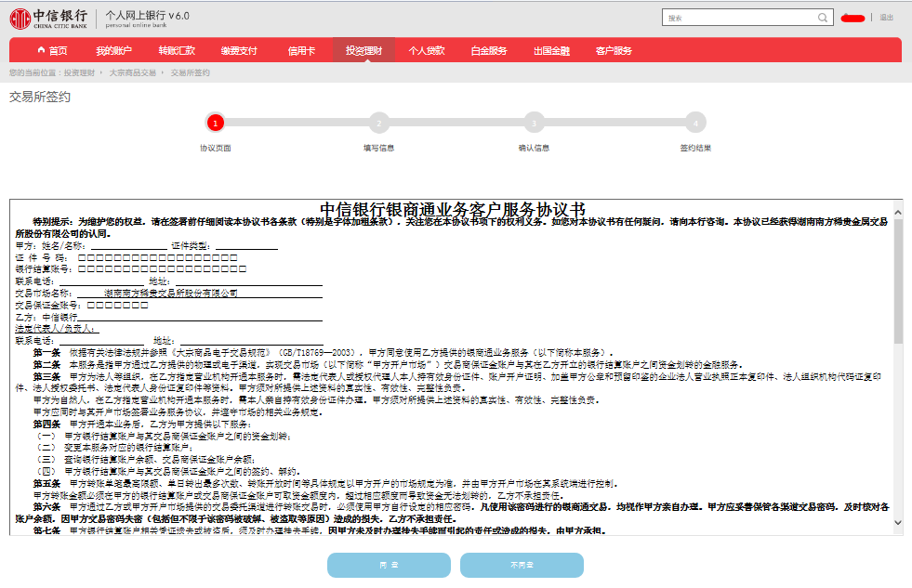
Task: Click the 第二条 clause heading
Action: point(46,364)
